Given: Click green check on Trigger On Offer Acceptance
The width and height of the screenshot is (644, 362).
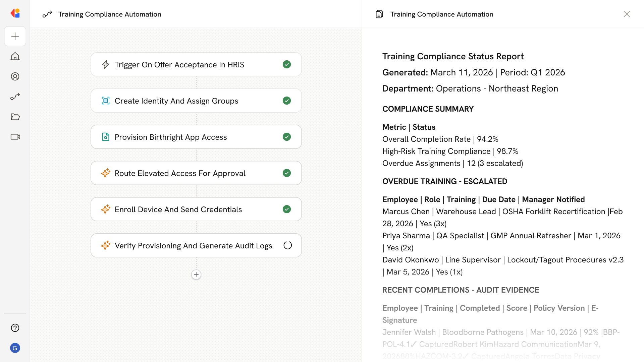Looking at the screenshot, I should (x=287, y=64).
